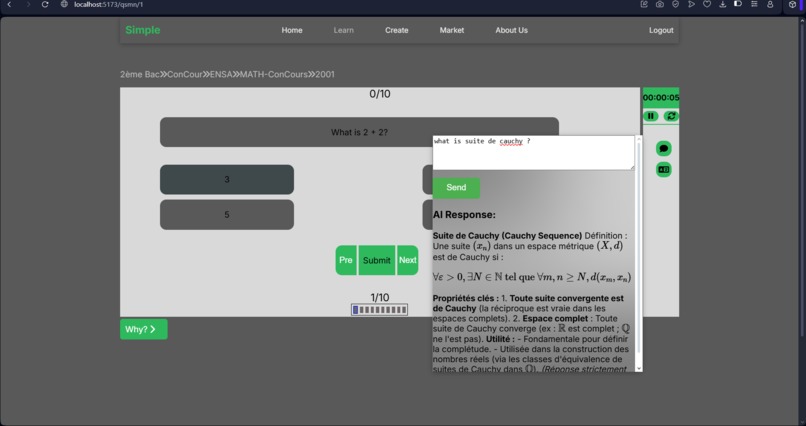Click the question text 'What is 2 + 2?'
The image size is (806, 426).
(359, 132)
